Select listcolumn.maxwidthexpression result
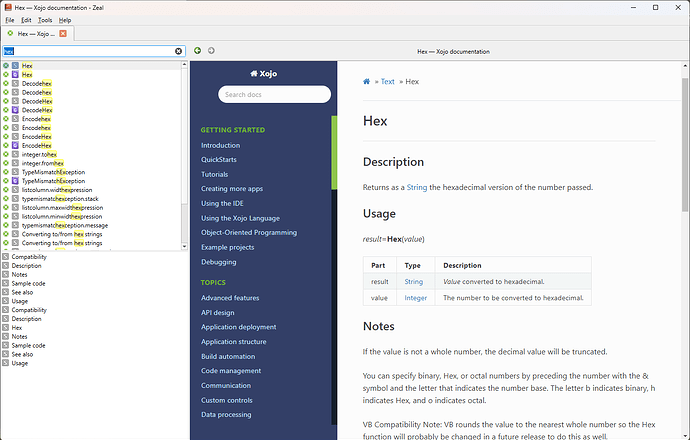The height and width of the screenshot is (440, 690). pyautogui.click(x=62, y=208)
